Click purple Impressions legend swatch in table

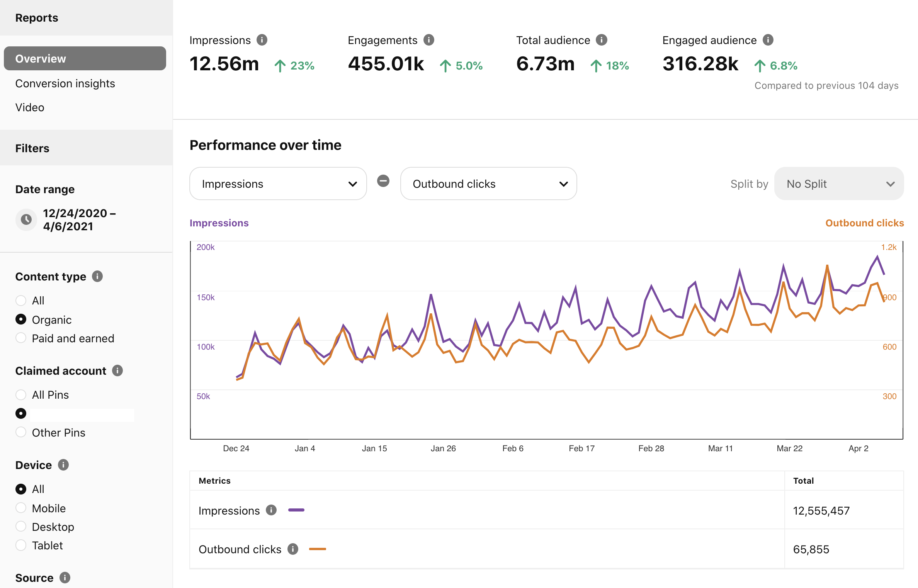point(296,510)
